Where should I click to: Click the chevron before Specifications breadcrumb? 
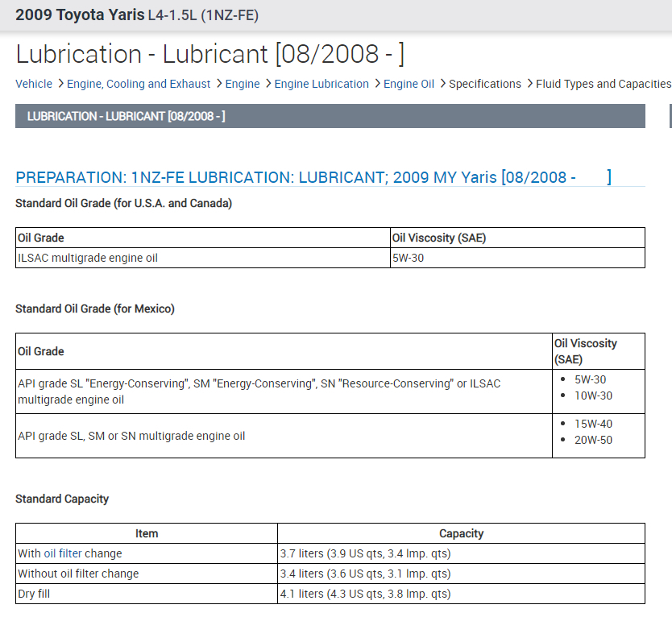[442, 84]
